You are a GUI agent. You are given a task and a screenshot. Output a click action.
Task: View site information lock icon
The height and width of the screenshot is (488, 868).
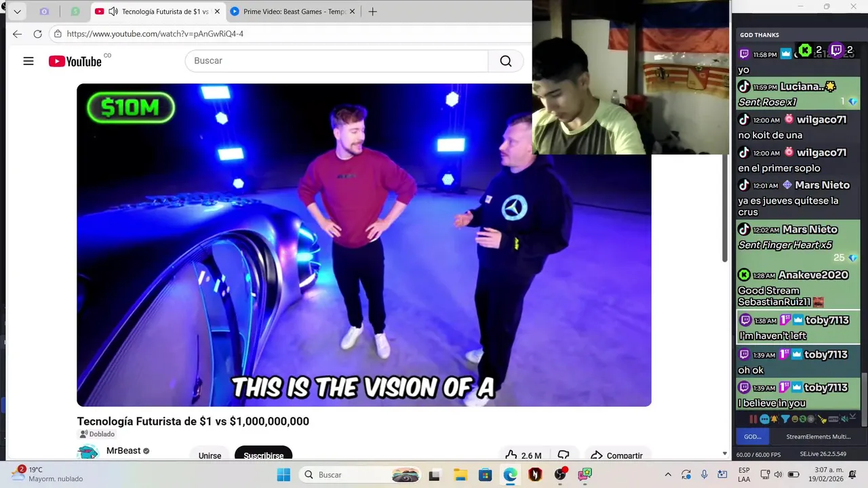(58, 34)
